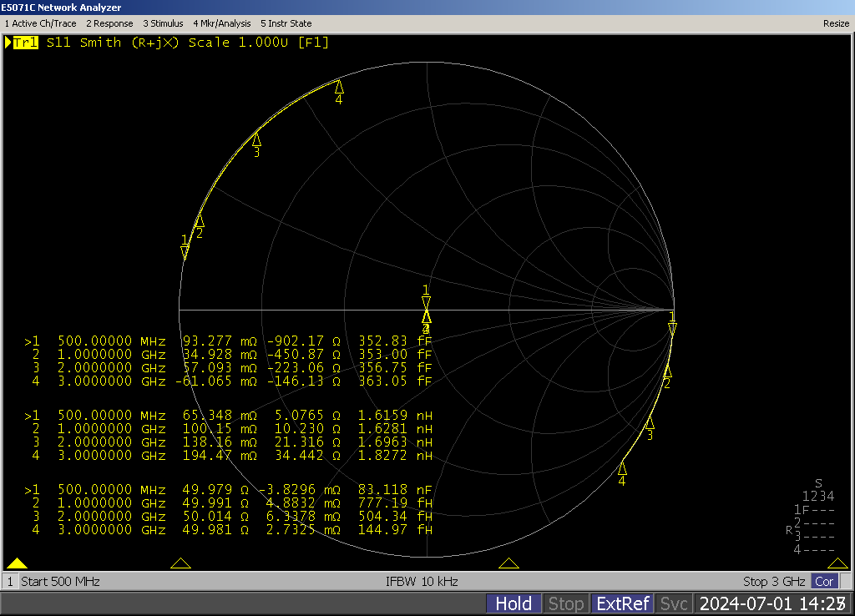This screenshot has height=616, width=855.
Task: Expand the 5 Instr State menu
Action: point(286,23)
